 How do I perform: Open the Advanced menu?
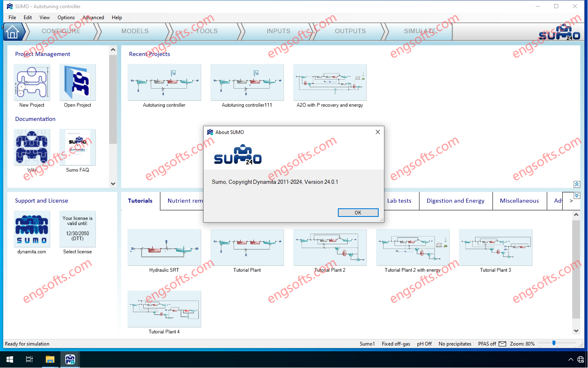(x=93, y=18)
